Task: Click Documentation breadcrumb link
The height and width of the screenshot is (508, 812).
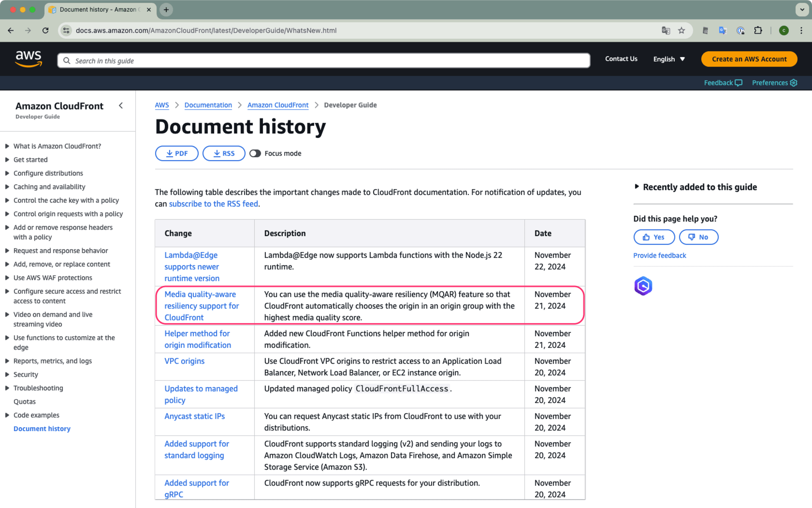Action: 208,105
